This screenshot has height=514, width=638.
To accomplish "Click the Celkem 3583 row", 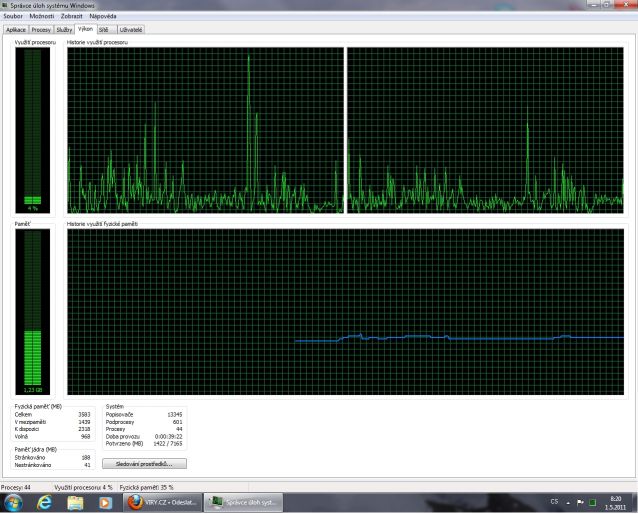I will click(52, 414).
